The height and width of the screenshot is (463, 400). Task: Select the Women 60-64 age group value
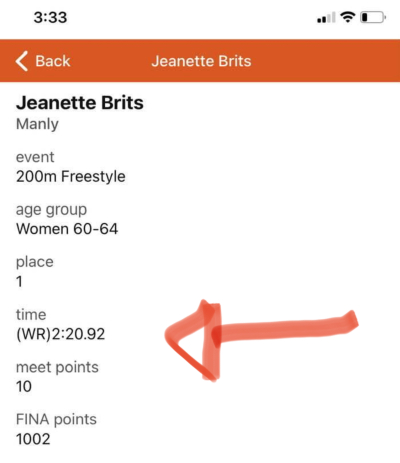67,229
